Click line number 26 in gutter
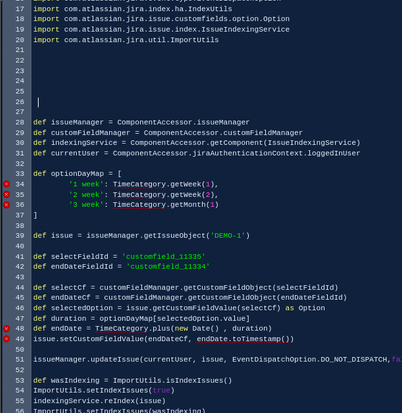This screenshot has width=402, height=413. coord(20,102)
